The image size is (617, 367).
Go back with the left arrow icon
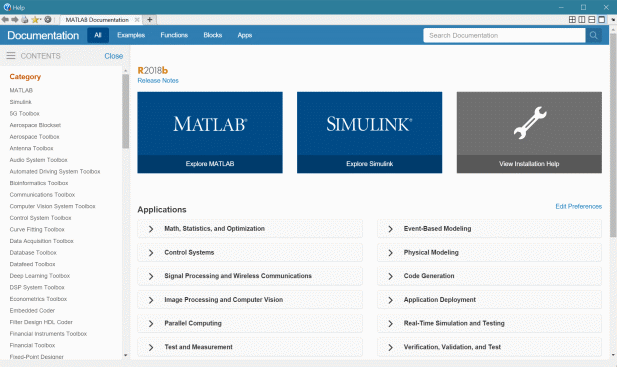pos(5,19)
